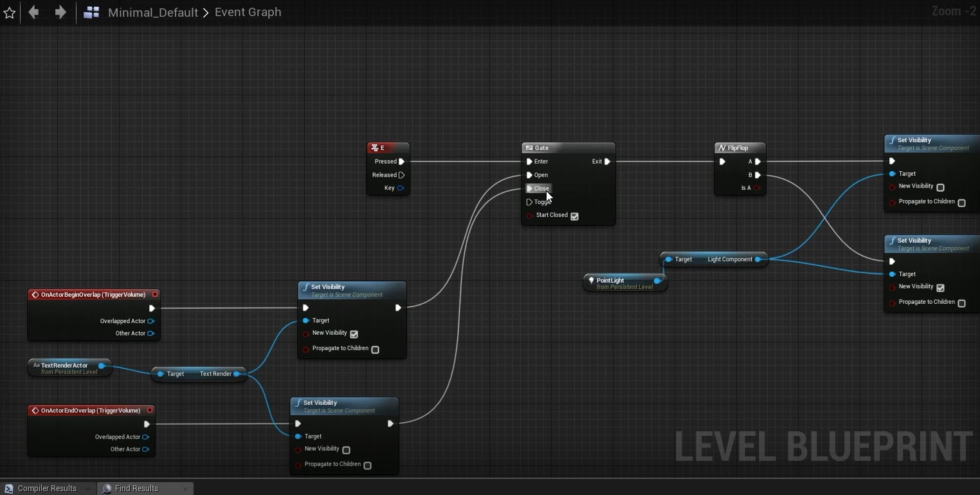Click the OnActorEndOverlap exec output pin

coord(147,424)
